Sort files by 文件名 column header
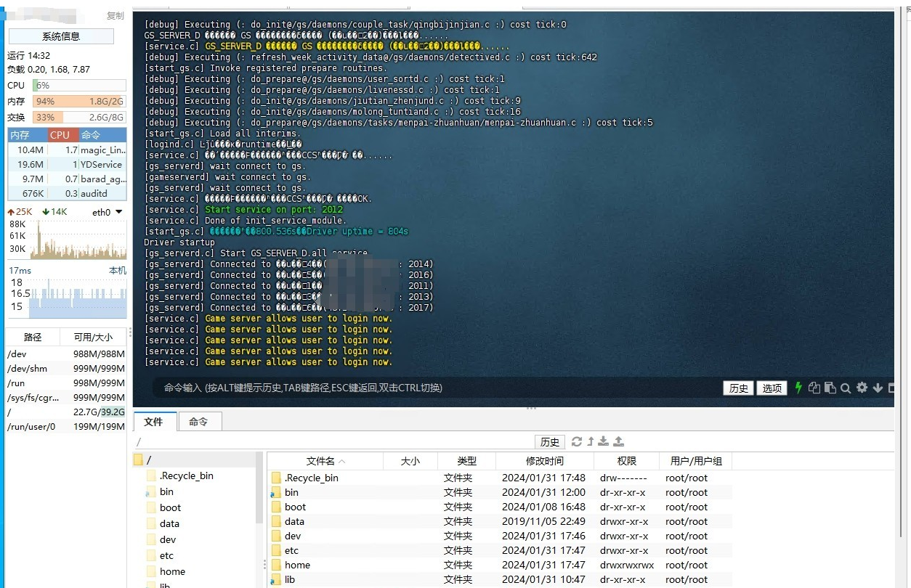 click(325, 461)
